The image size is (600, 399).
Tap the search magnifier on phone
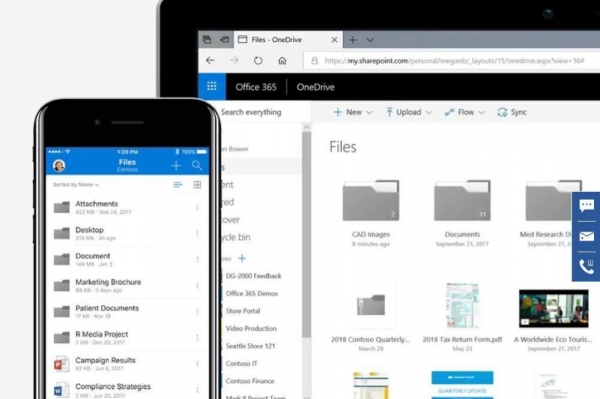point(197,166)
